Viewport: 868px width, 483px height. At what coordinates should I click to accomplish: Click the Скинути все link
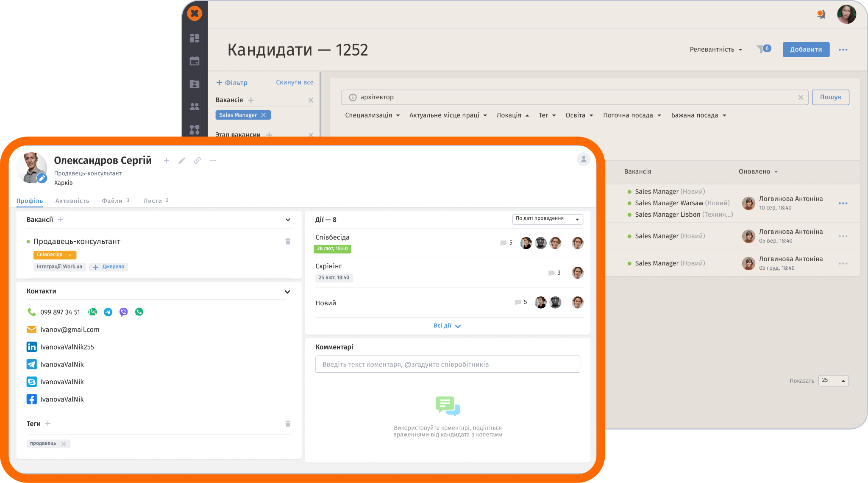pyautogui.click(x=295, y=82)
